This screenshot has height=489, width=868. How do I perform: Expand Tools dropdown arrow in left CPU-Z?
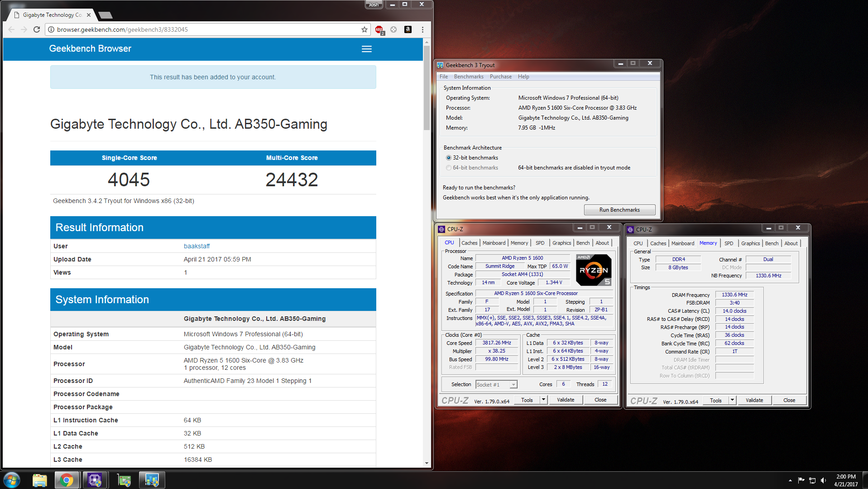544,400
